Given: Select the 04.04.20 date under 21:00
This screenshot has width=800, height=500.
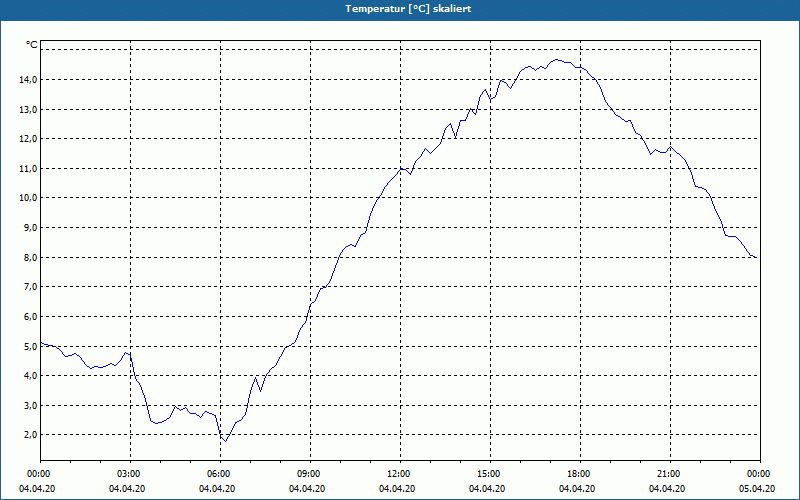Looking at the screenshot, I should [667, 489].
